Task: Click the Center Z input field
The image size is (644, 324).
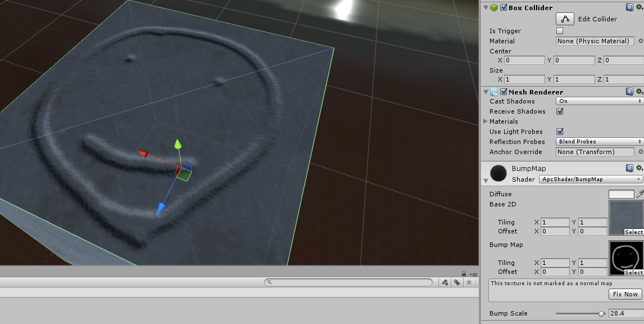Action: 623,60
